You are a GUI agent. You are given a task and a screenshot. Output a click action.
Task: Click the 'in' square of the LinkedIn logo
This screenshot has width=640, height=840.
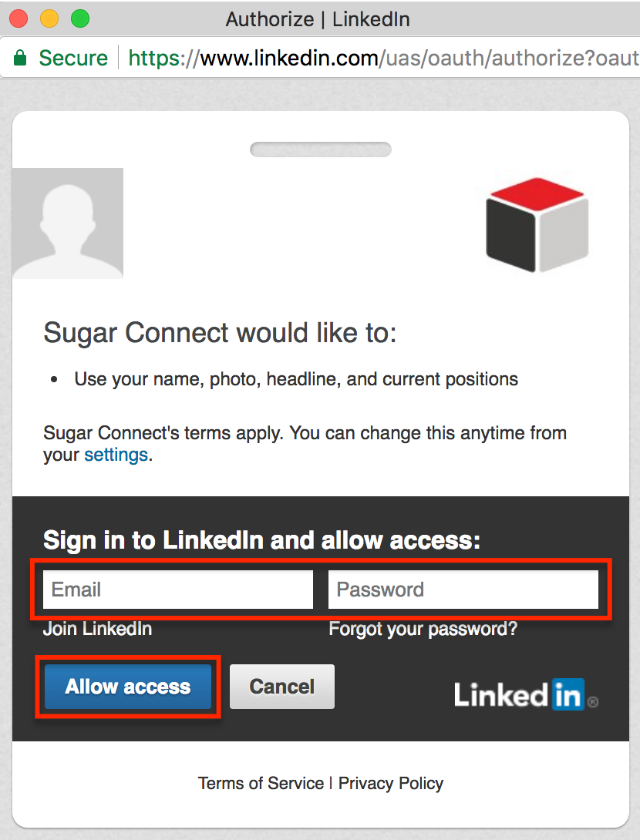pos(568,695)
